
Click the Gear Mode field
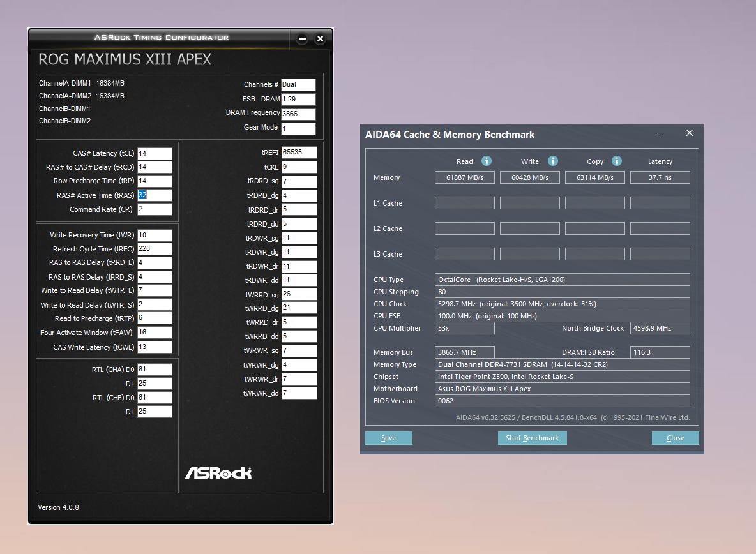pyautogui.click(x=298, y=129)
